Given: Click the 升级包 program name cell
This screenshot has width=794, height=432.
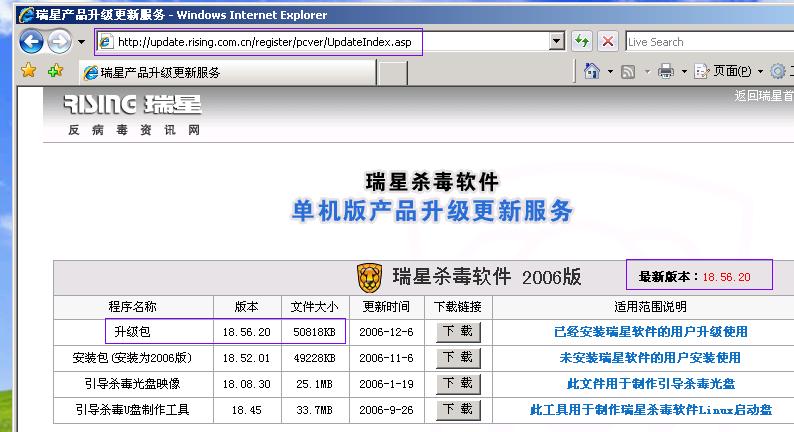Looking at the screenshot, I should [132, 332].
